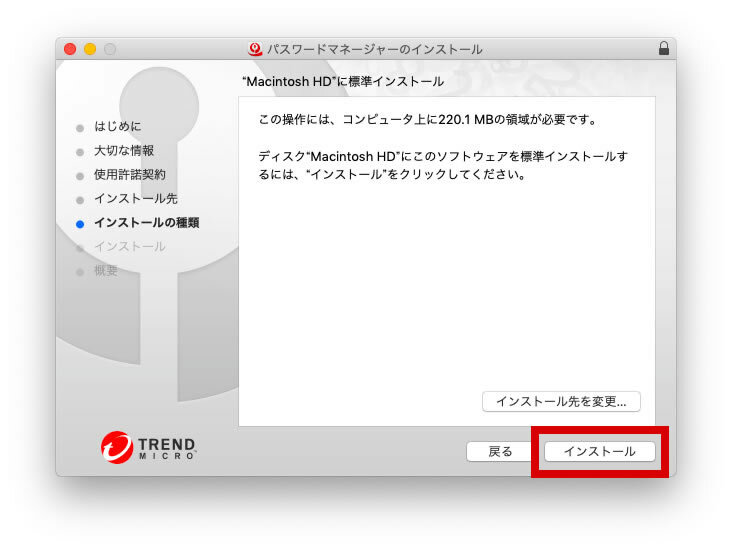
Task: Close the installer window
Action: point(70,49)
